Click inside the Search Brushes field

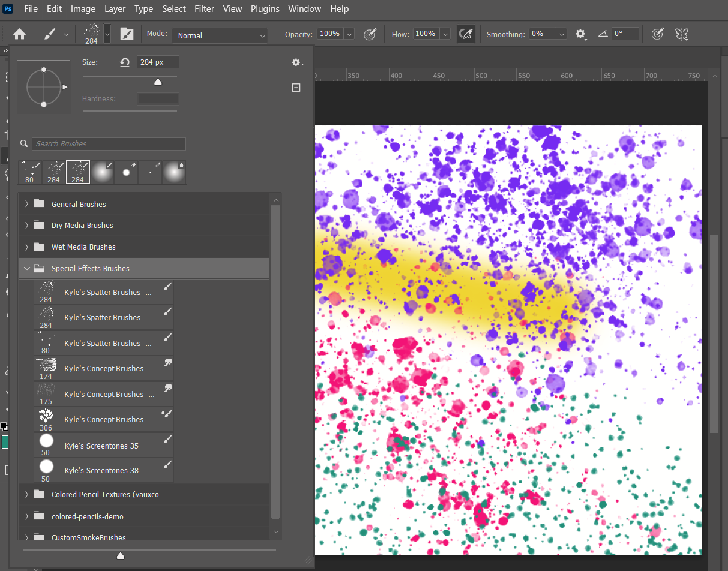(108, 144)
